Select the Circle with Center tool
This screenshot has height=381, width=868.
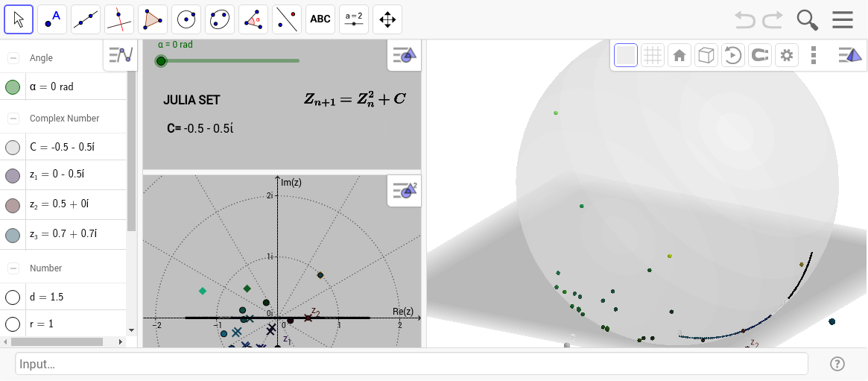[x=186, y=19]
